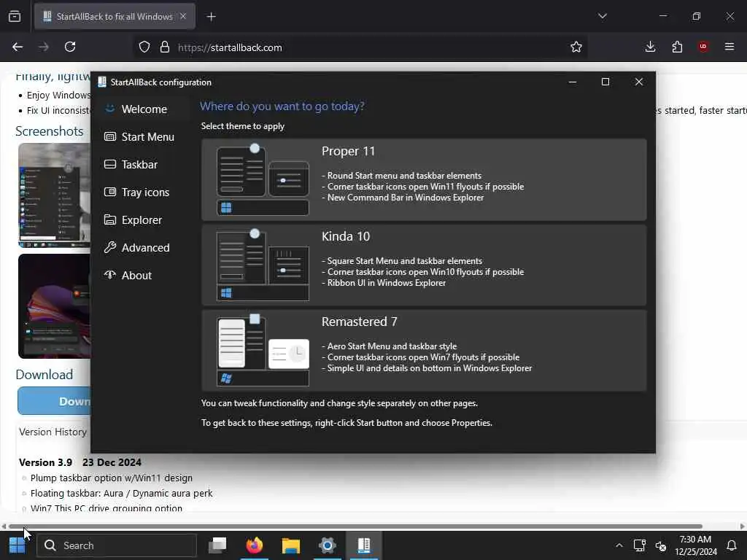Reload the startallback.com page
The height and width of the screenshot is (560, 747).
point(70,47)
